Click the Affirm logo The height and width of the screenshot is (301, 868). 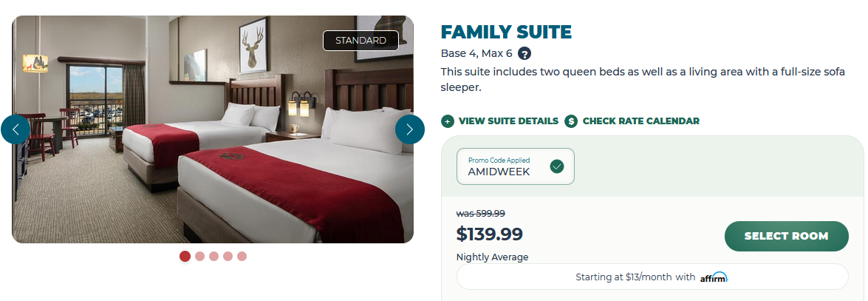[x=714, y=277]
